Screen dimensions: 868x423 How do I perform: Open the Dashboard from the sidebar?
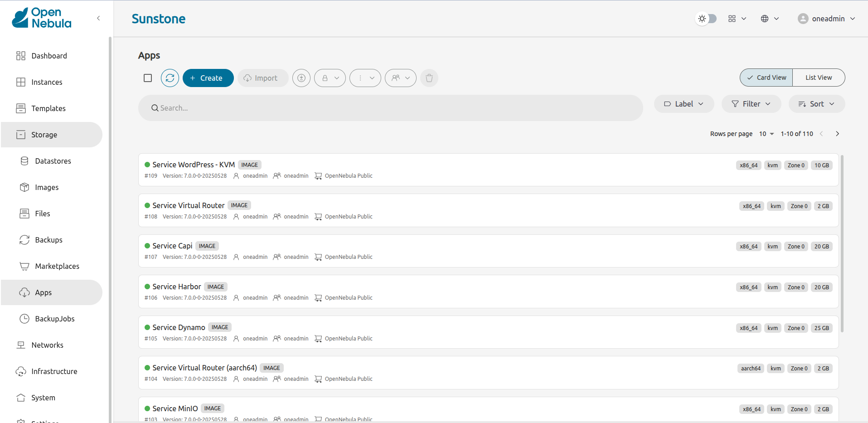coord(49,56)
